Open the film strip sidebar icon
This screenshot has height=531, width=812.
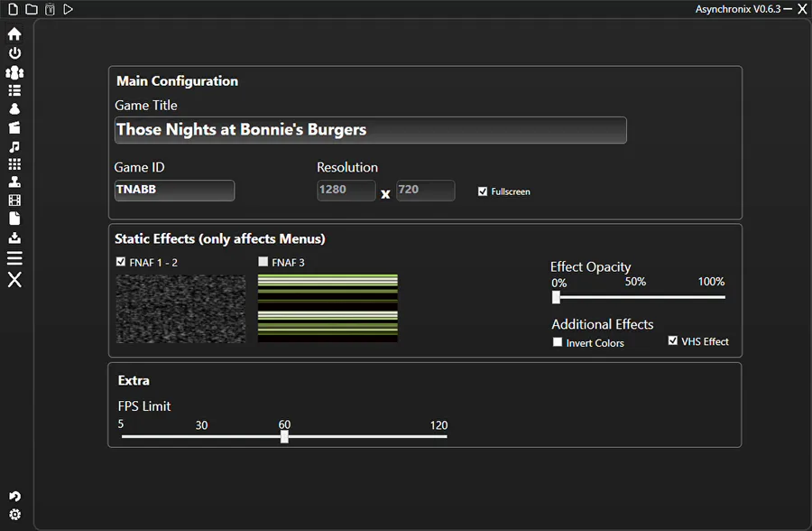click(14, 200)
